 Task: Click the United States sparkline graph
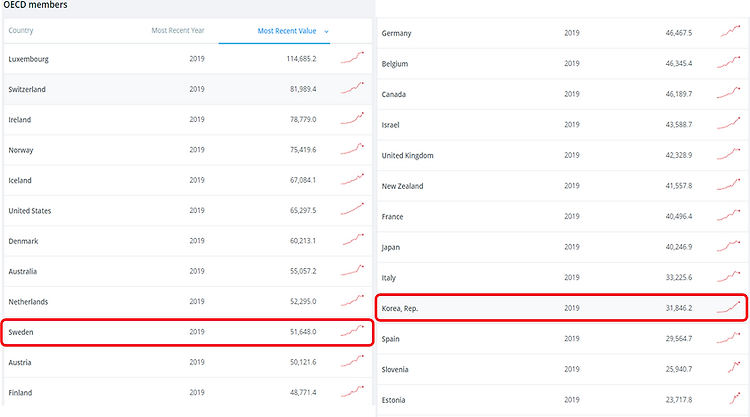pos(353,209)
